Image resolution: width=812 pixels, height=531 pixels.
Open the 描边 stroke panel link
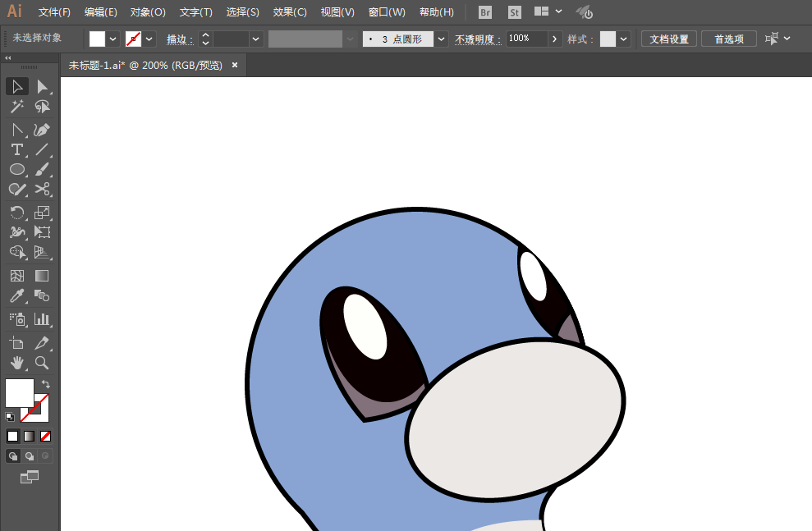179,39
